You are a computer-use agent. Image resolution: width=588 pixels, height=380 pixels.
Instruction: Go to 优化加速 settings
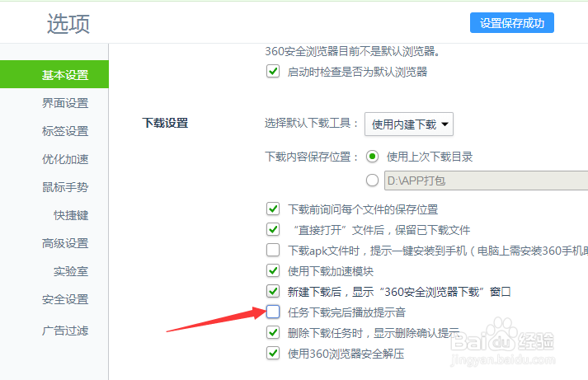[x=65, y=159]
